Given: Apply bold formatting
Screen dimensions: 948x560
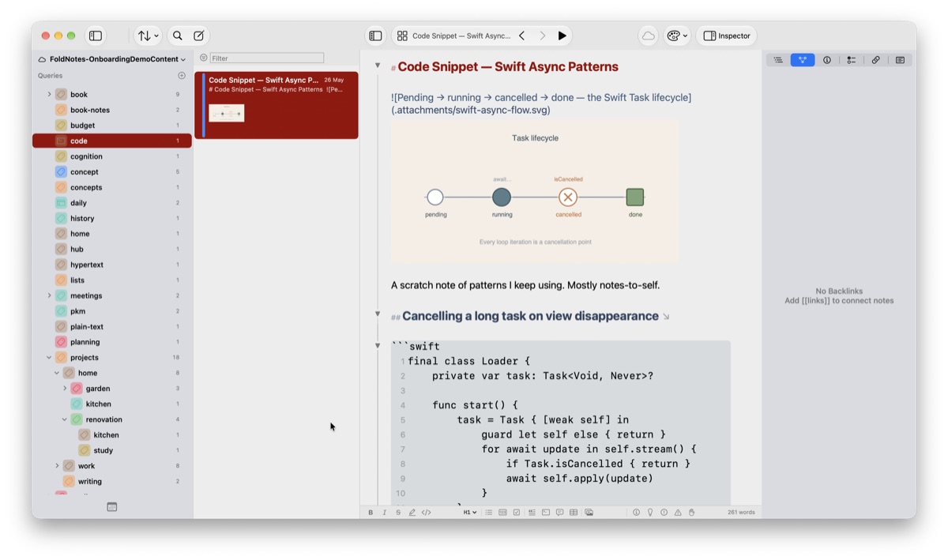Looking at the screenshot, I should 371,513.
